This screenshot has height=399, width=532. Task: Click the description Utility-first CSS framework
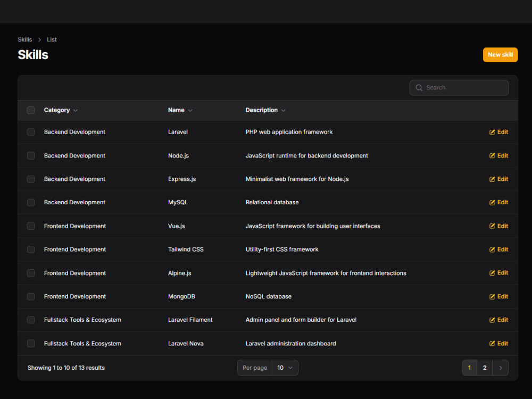click(x=282, y=250)
